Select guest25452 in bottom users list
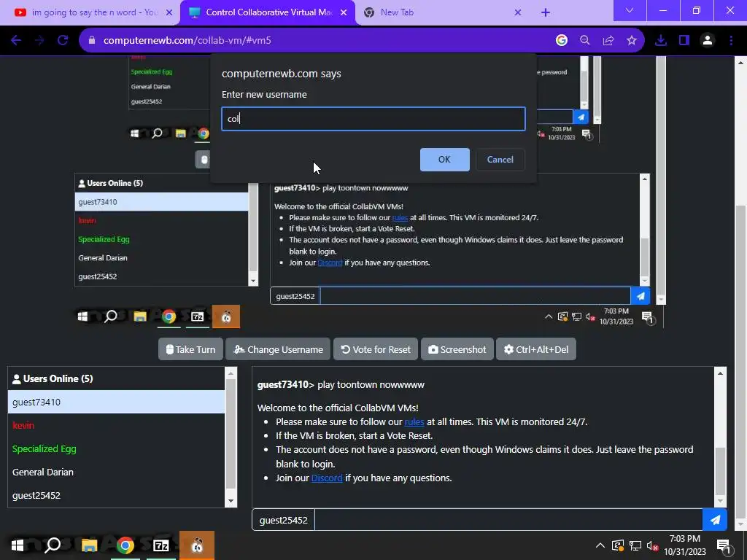Screen dimensions: 747x560 click(x=116, y=495)
